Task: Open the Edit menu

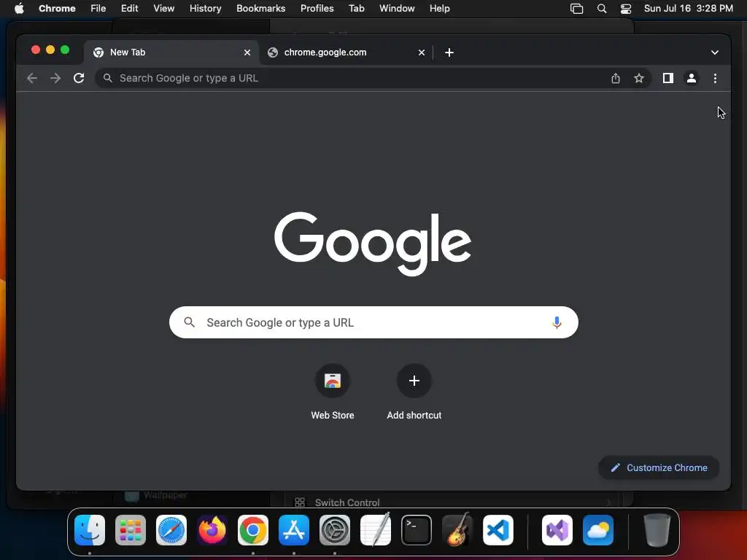Action: point(130,9)
